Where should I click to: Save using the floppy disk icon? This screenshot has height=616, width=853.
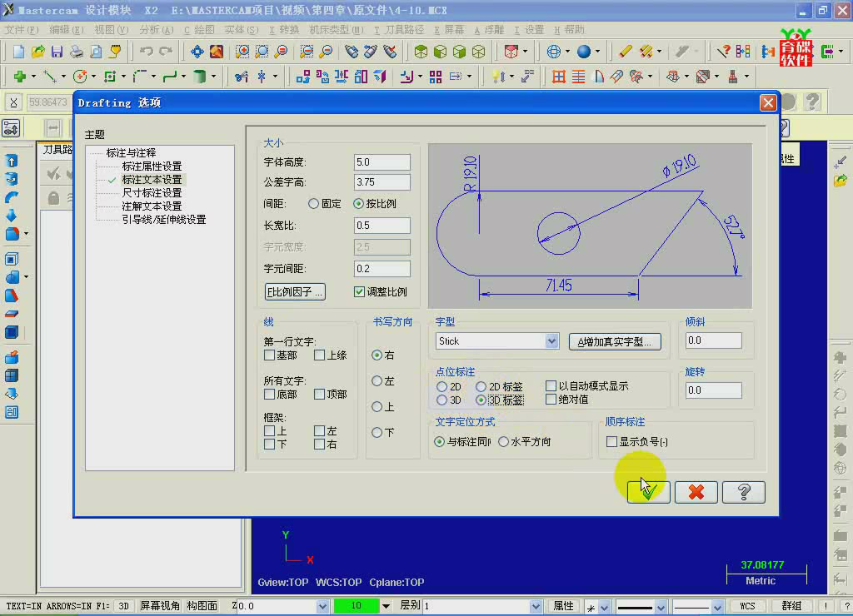click(57, 52)
